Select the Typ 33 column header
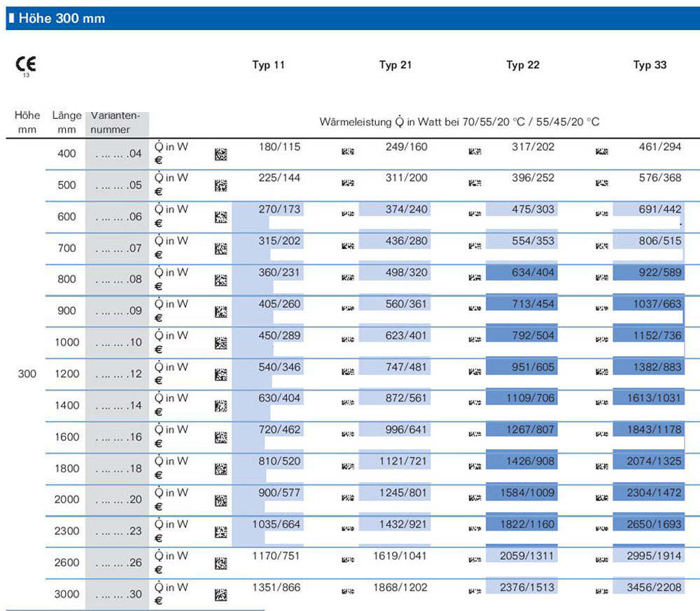700x611 pixels. click(x=650, y=65)
